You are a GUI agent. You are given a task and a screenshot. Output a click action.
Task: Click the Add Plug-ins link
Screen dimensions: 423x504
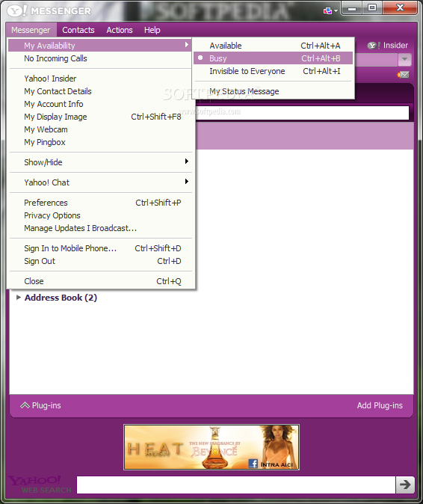(380, 405)
